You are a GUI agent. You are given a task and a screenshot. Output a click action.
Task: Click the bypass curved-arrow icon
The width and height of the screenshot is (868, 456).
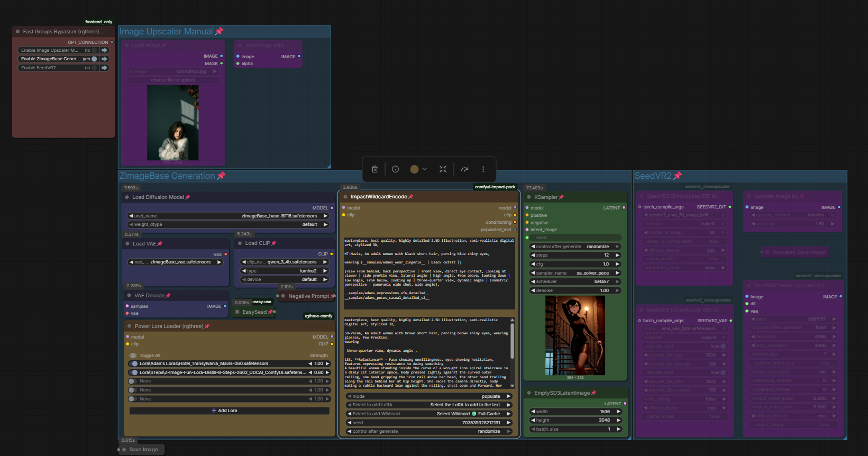click(x=464, y=169)
